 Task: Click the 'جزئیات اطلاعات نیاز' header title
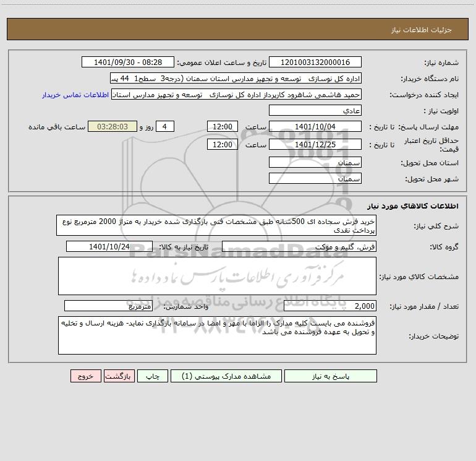click(422, 30)
